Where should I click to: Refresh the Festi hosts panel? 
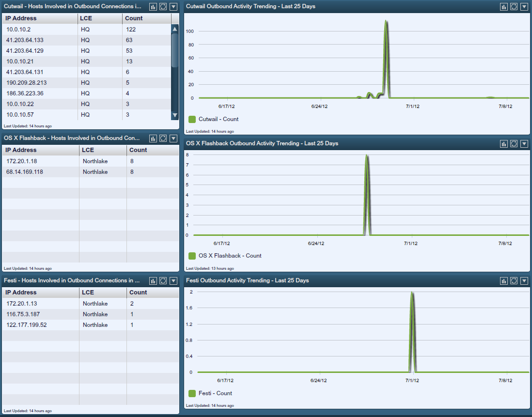[163, 281]
